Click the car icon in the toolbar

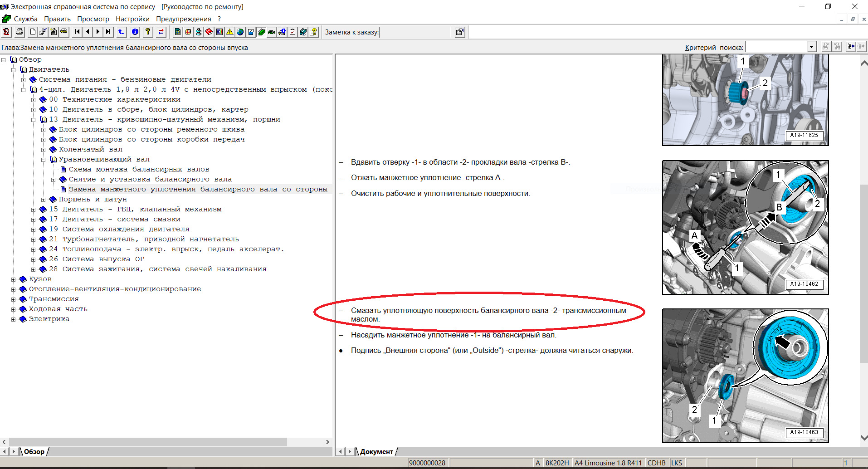[64, 32]
